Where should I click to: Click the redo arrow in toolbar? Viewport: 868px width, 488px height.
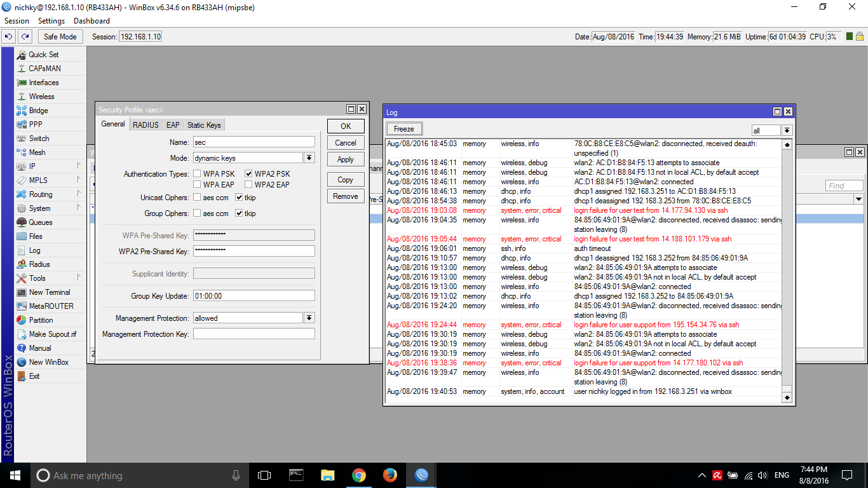(25, 37)
